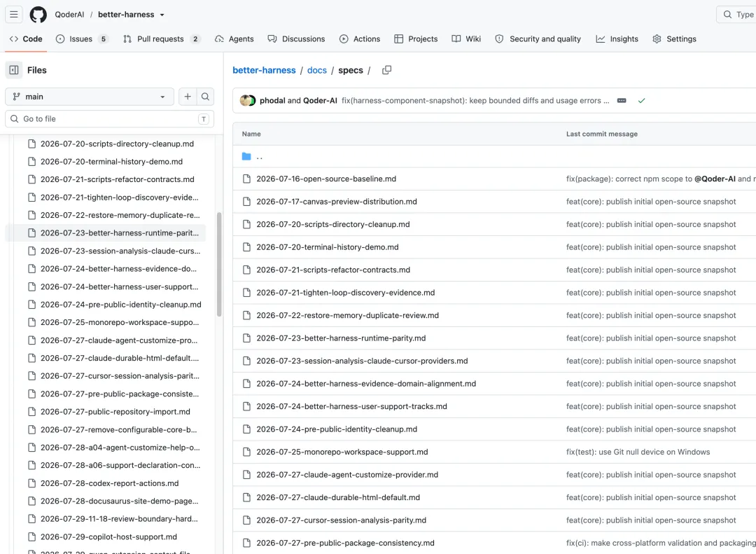The image size is (756, 554).
Task: Open the latest commit message link
Action: (x=475, y=100)
